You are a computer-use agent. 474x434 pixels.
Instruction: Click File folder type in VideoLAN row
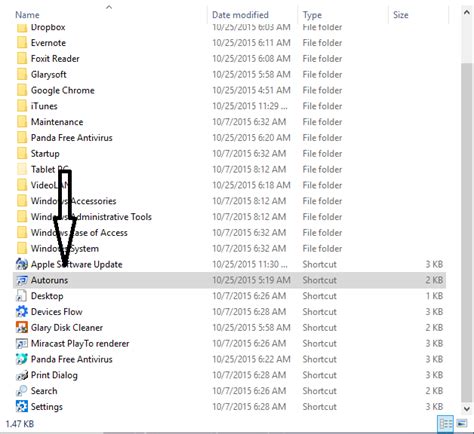tap(322, 185)
